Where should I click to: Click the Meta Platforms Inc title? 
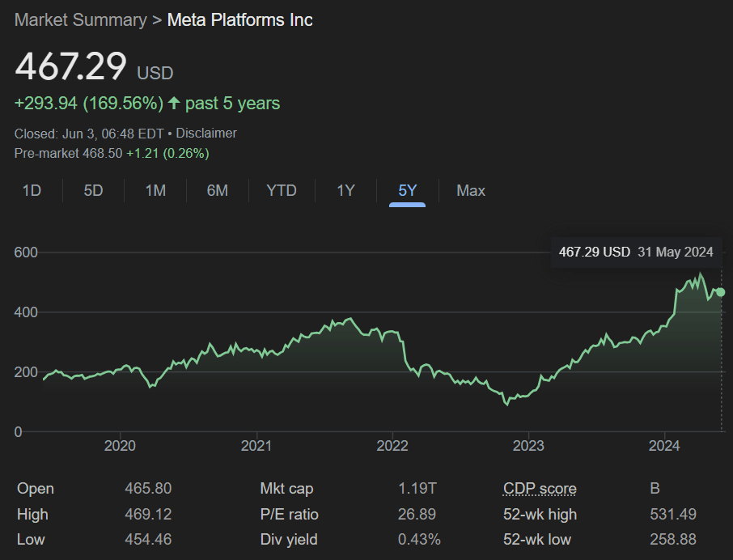coord(239,20)
